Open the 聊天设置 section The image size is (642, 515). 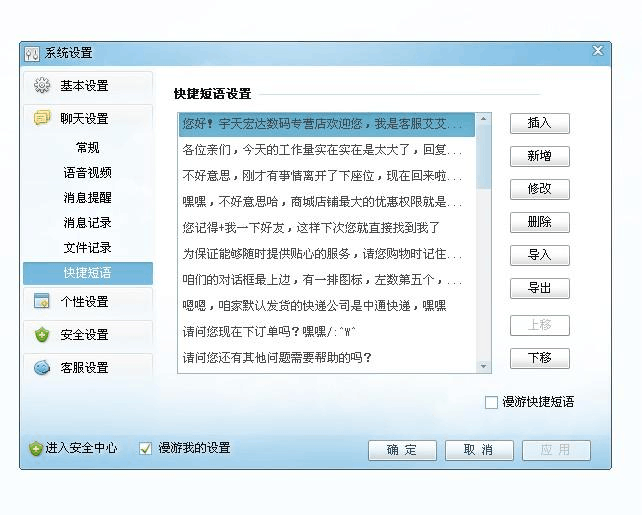click(x=88, y=118)
